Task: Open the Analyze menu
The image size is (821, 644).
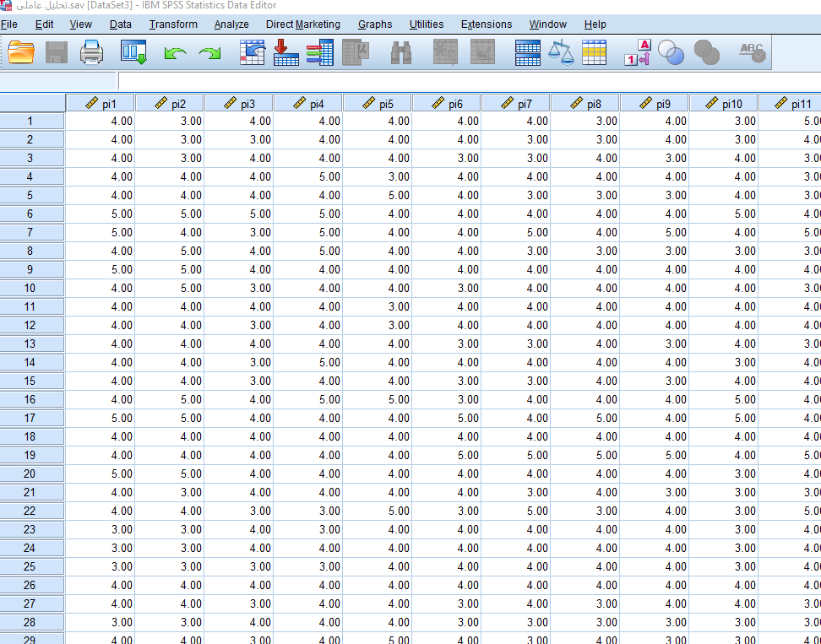Action: tap(231, 24)
